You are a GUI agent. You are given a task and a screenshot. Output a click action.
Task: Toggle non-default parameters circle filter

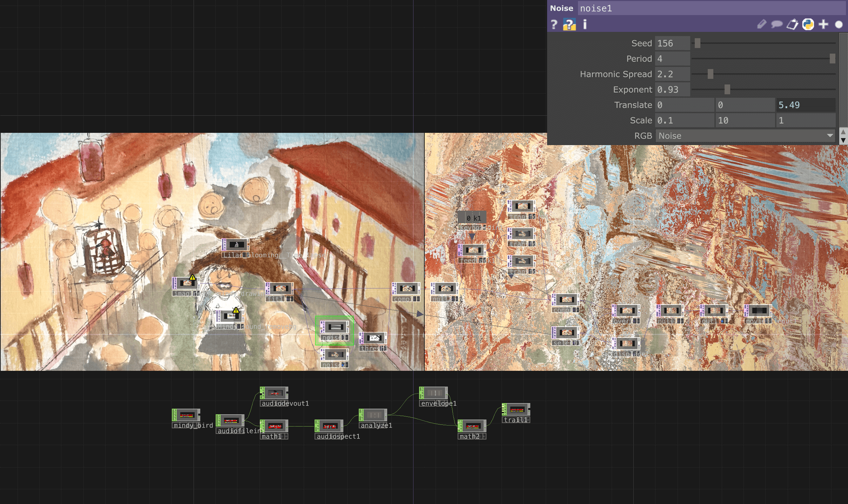[x=839, y=25]
